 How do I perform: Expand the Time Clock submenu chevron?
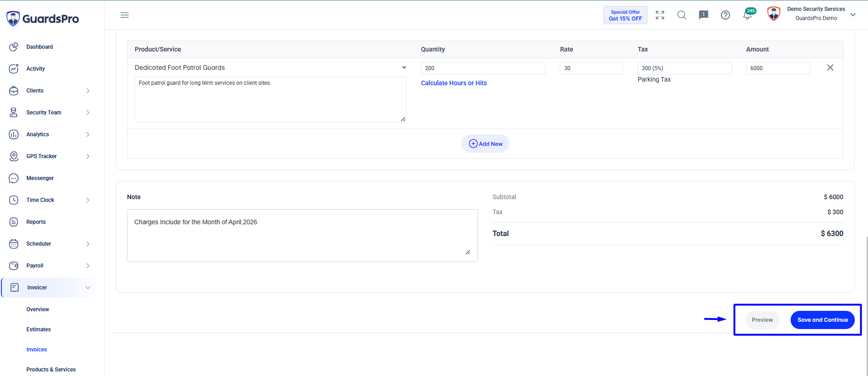(88, 200)
